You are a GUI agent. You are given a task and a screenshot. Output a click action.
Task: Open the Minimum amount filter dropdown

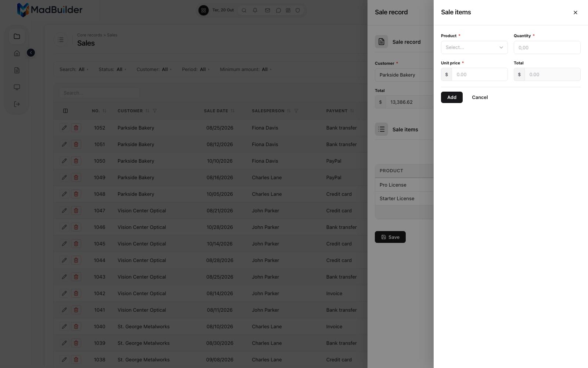[245, 69]
